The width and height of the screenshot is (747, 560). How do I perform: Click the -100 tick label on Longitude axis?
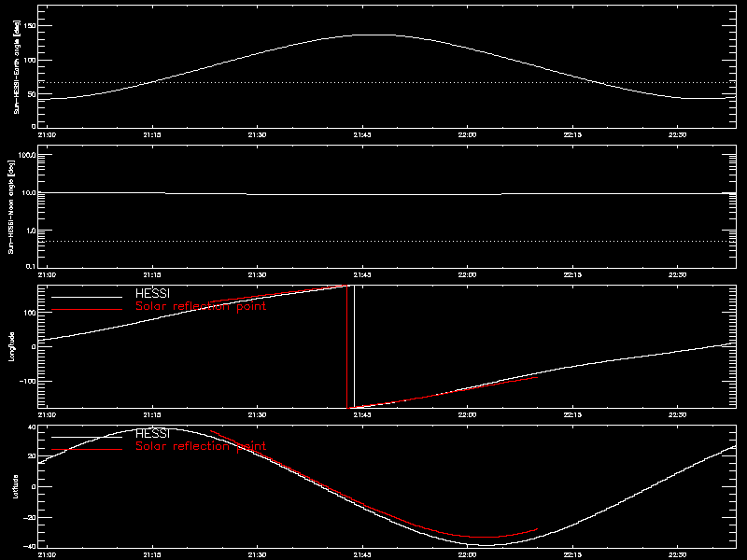[28, 382]
